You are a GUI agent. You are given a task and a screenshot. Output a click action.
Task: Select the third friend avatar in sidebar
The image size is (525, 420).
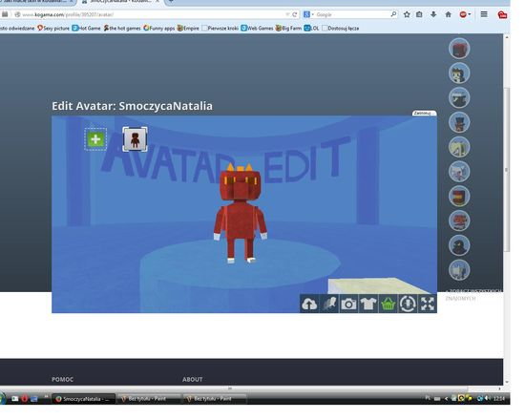[459, 97]
